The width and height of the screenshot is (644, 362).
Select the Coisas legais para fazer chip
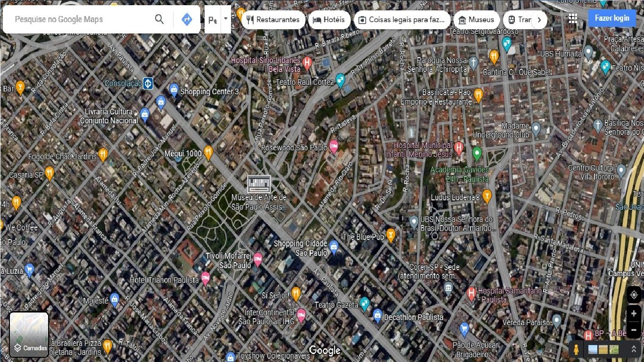pyautogui.click(x=402, y=20)
